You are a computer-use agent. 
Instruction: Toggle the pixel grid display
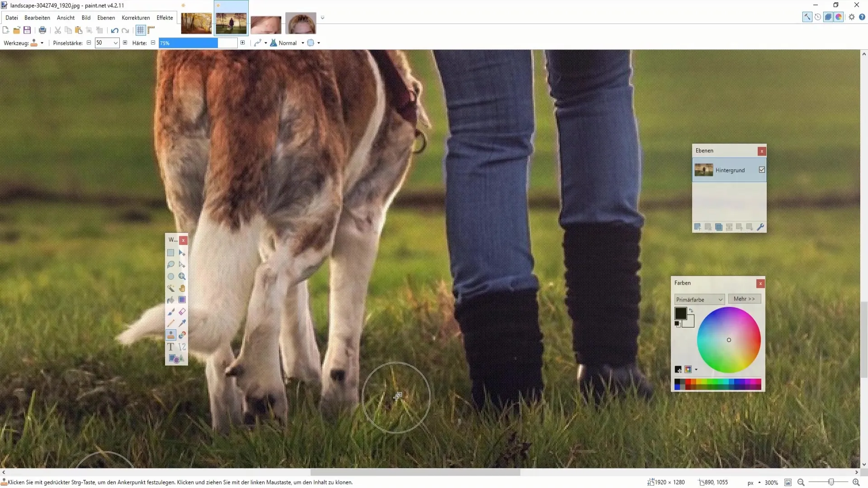click(141, 30)
